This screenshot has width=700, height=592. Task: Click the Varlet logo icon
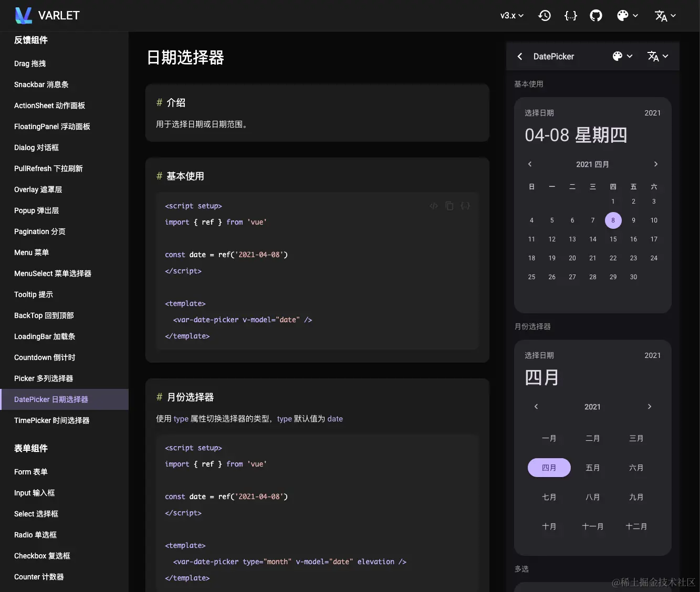[24, 15]
